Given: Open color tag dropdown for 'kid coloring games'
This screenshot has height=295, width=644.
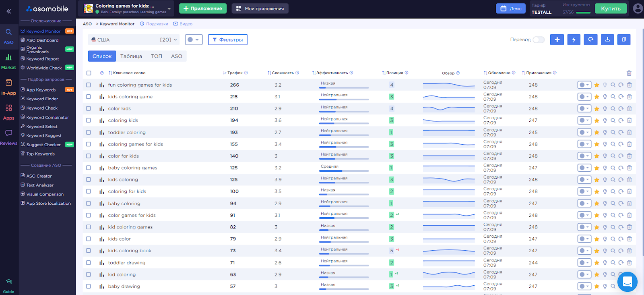Looking at the screenshot, I should coord(584,227).
